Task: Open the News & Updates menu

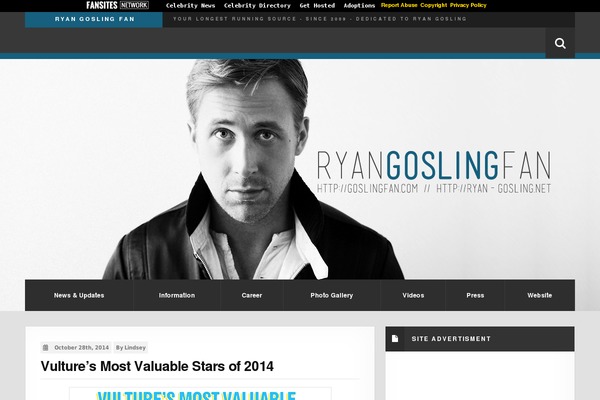Action: click(x=79, y=295)
